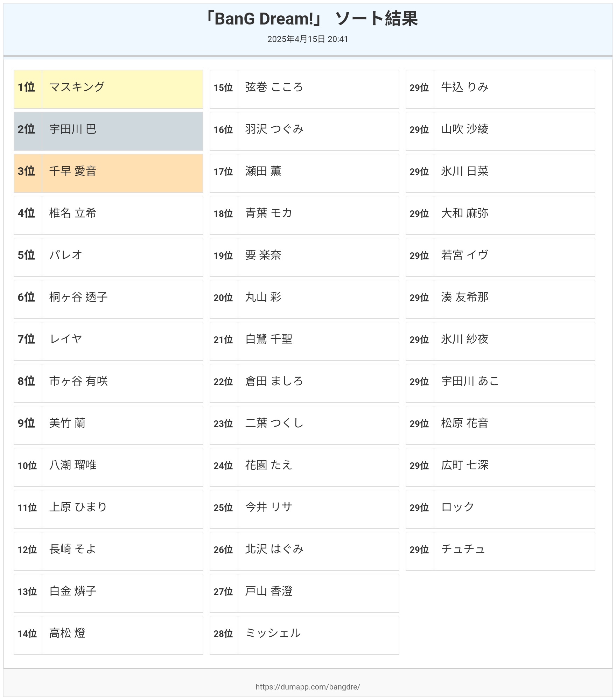This screenshot has width=616, height=700.
Task: Select the 29位 entry 湊 友希那
Action: pyautogui.click(x=500, y=299)
